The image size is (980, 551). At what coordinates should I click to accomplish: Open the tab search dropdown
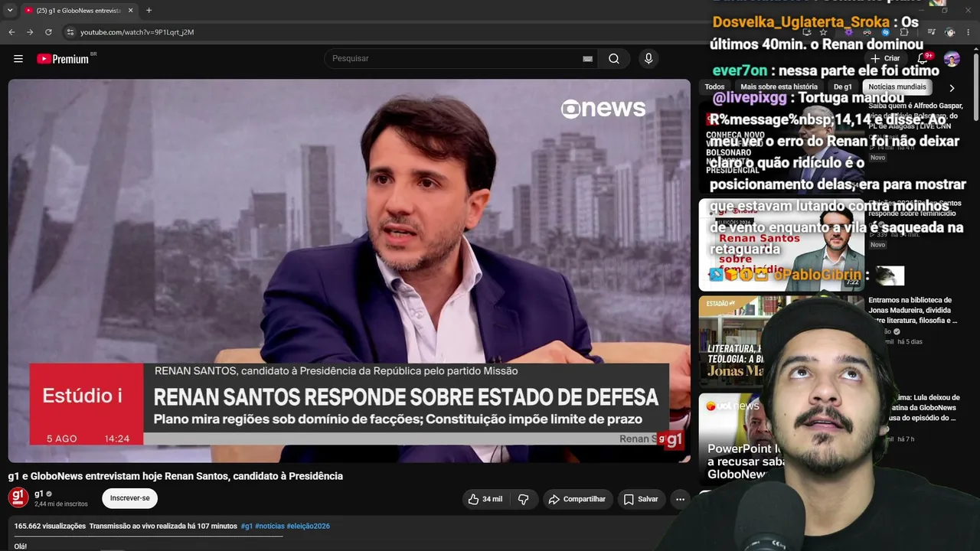[x=10, y=11]
